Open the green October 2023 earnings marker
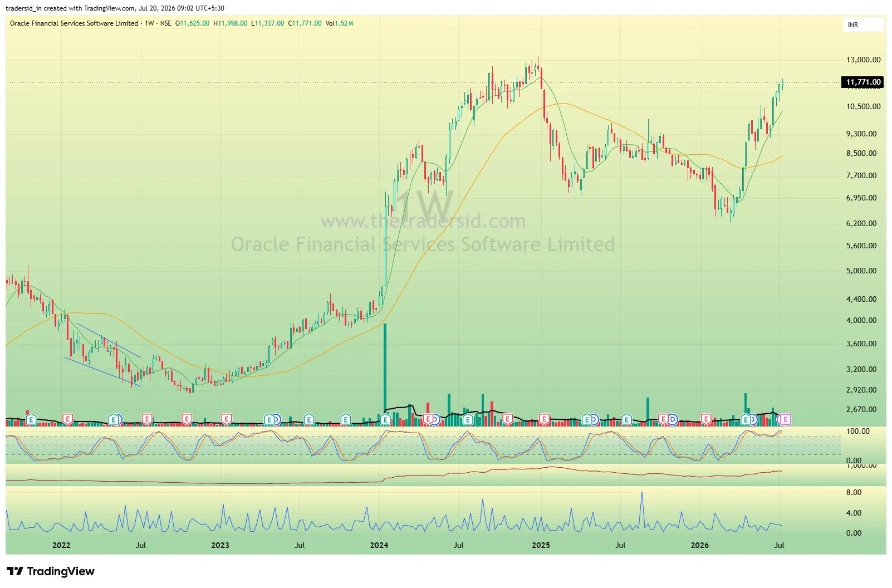 click(x=346, y=419)
